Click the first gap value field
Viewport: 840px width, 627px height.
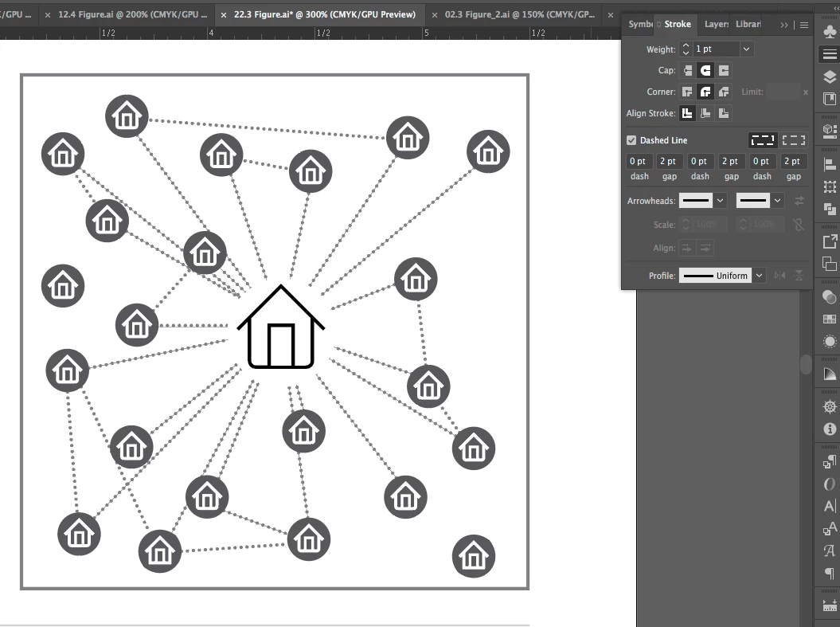coord(669,161)
